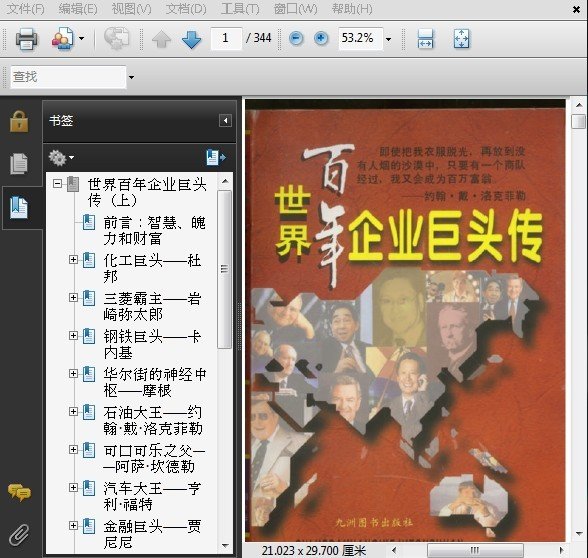Open the 三菱霸主——岩崎弥太郎 bookmark
588x558 pixels.
pyautogui.click(x=152, y=307)
